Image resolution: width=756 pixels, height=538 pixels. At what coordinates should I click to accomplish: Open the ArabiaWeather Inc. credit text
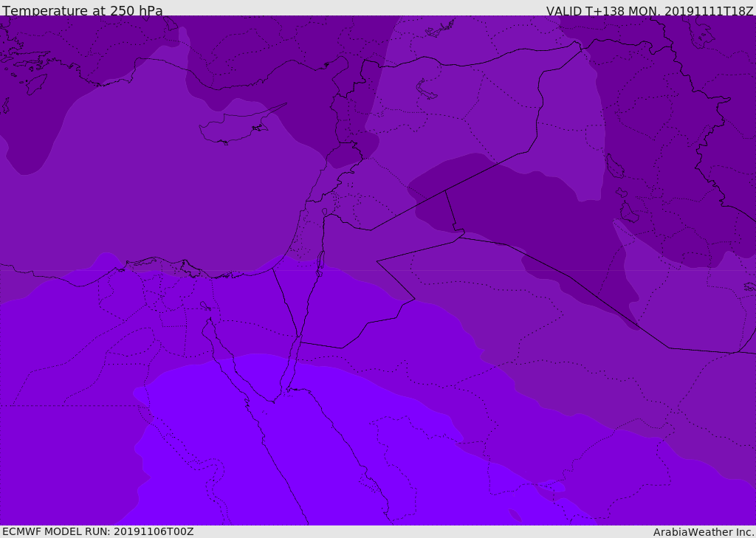click(x=704, y=532)
